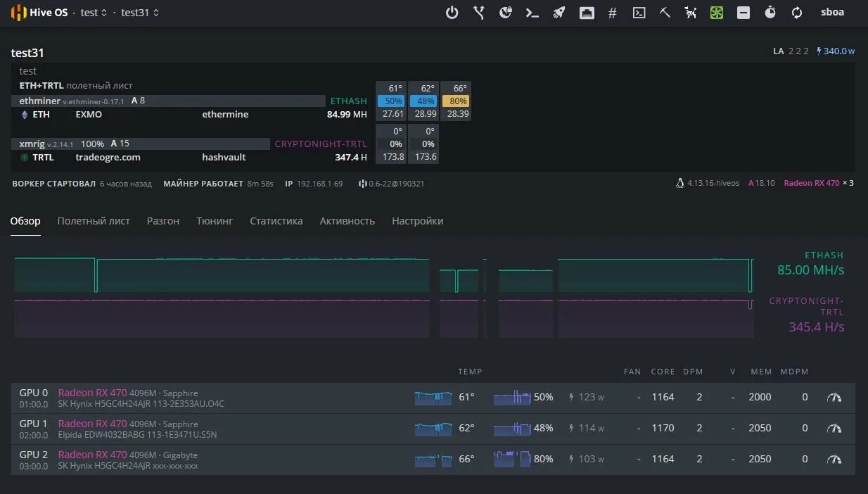Viewport: 868px width, 494px height.
Task: Click the stopwatch timer icon
Action: pos(770,13)
